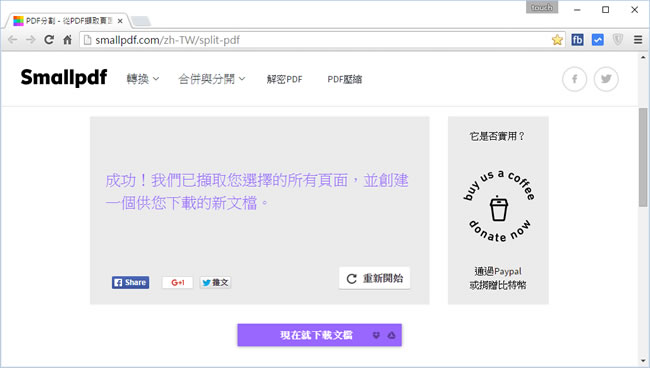Click the Smallpdf logo
Screen dimensions: 650x368
(64, 77)
